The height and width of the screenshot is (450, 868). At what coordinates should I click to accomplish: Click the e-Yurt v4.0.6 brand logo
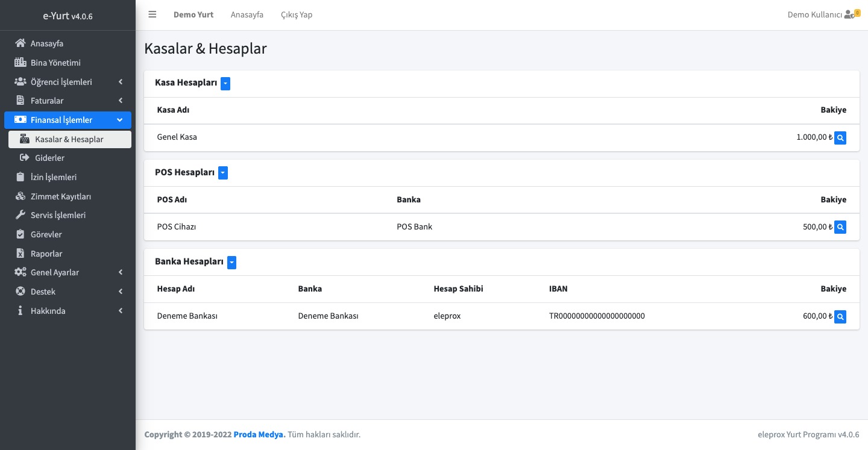click(x=68, y=16)
